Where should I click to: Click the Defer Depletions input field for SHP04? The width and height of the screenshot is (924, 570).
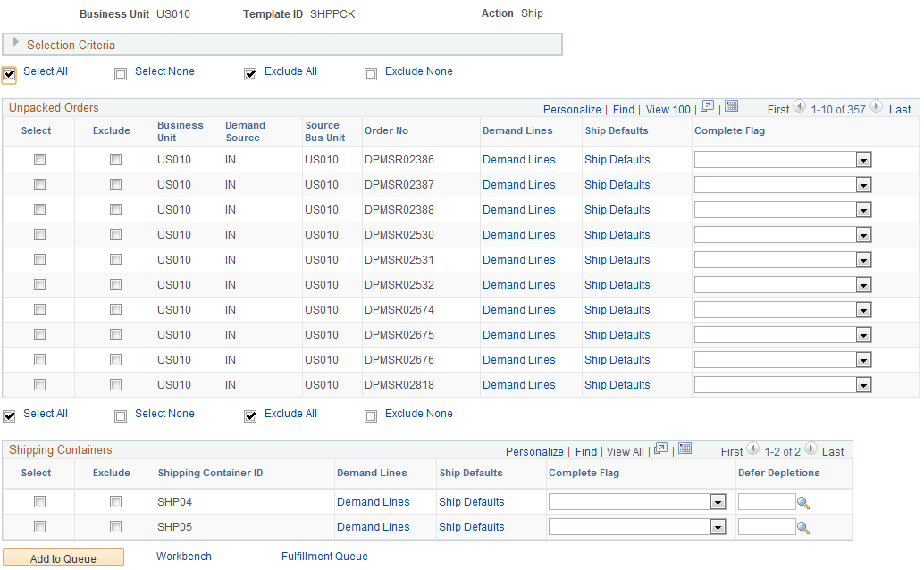770,501
